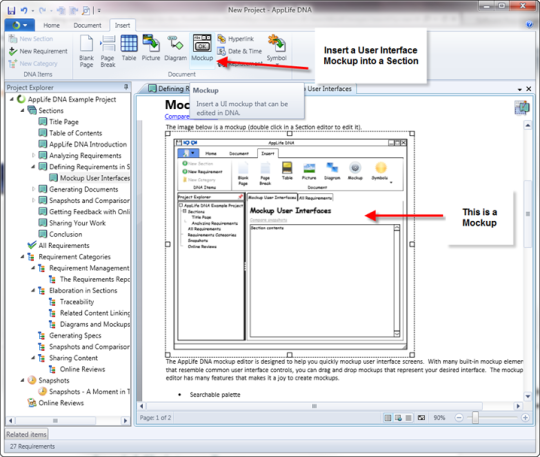
Task: Click section icon at document top right
Action: tap(522, 108)
